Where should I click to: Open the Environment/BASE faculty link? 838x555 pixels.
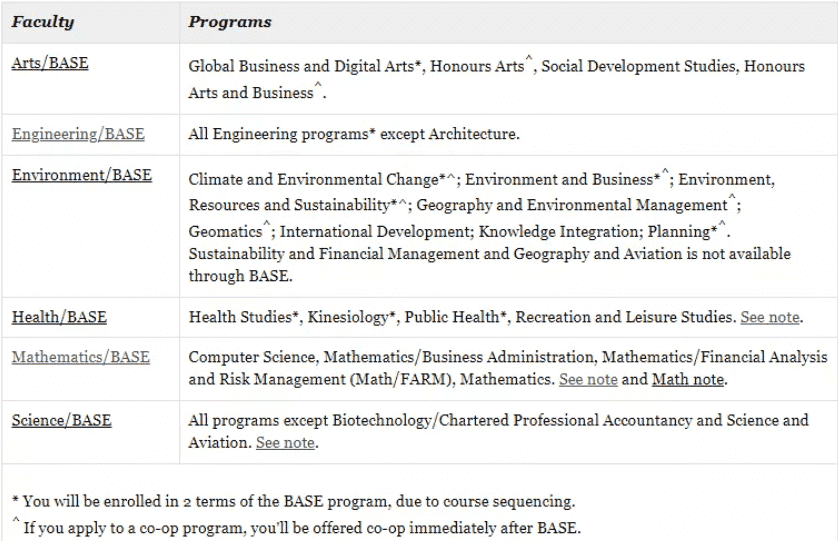82,174
